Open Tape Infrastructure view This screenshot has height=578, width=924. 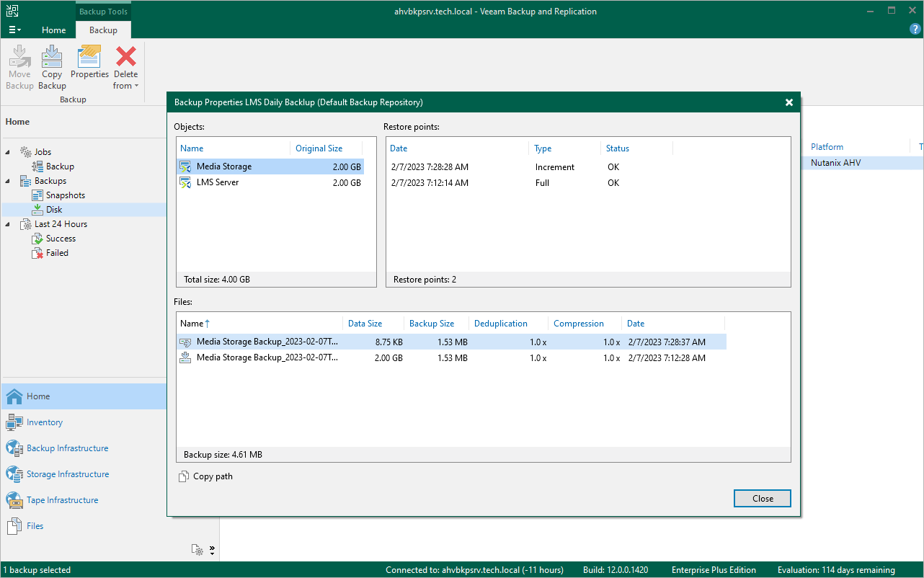point(62,500)
